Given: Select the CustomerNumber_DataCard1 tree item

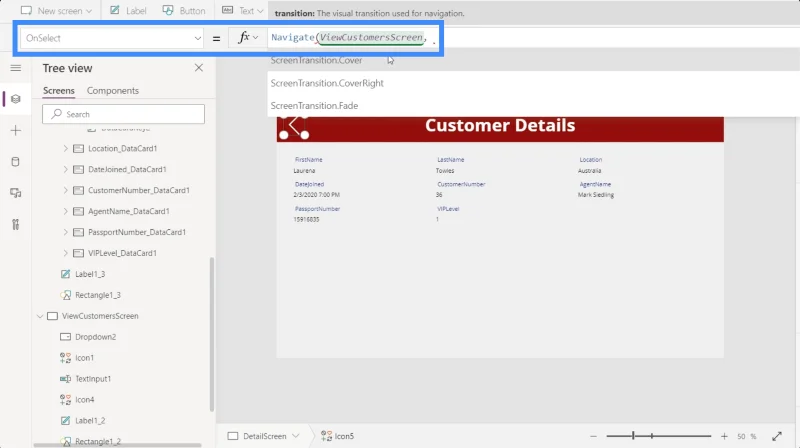Looking at the screenshot, I should pyautogui.click(x=139, y=190).
